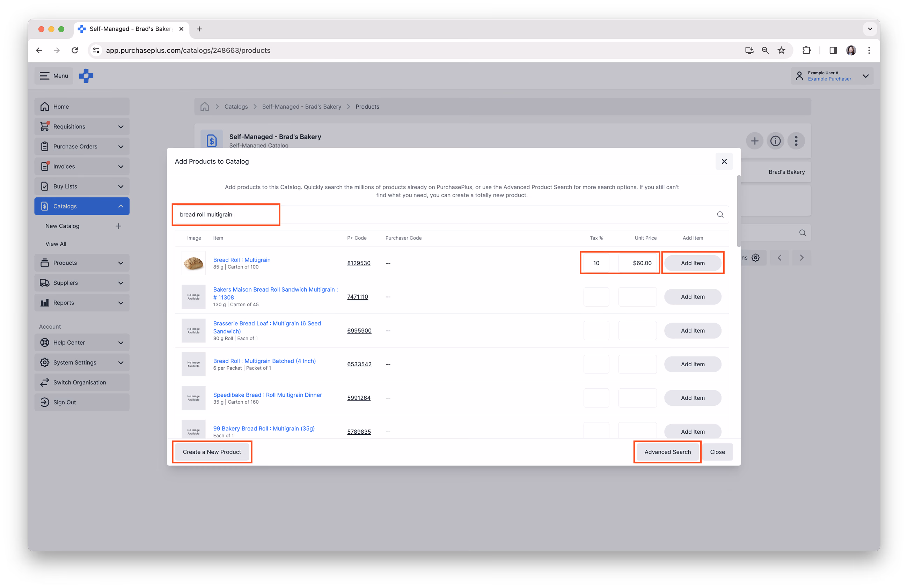Screen dimensions: 908x588
Task: Open Bread Roll : Multigrain product link
Action: (242, 260)
